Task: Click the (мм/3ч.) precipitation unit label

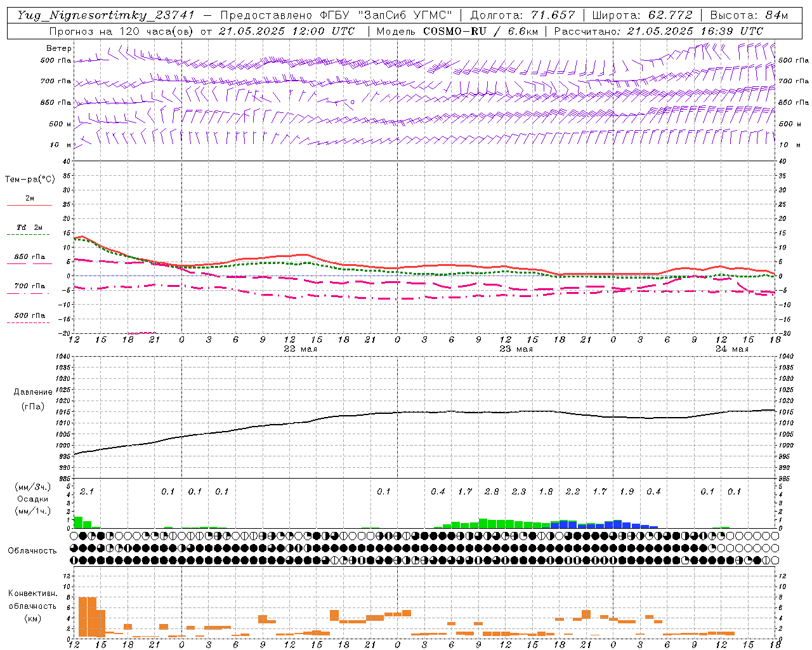Action: 32,487
